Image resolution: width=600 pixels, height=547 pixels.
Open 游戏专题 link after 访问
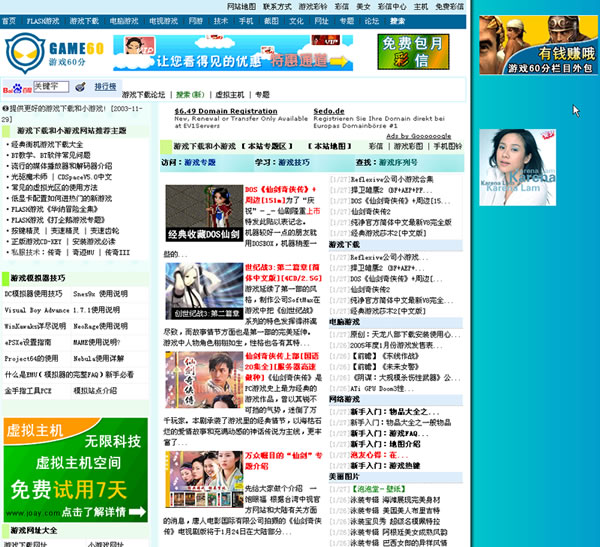pos(200,163)
